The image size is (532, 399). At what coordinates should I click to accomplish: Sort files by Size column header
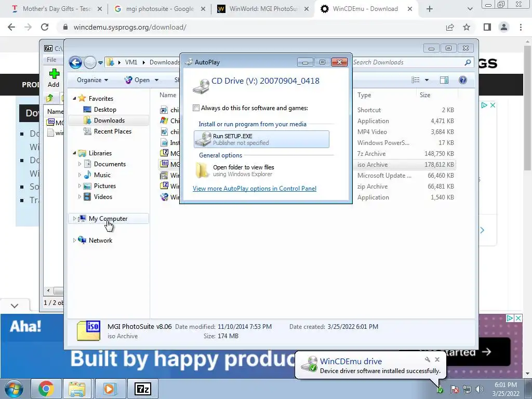pyautogui.click(x=425, y=96)
